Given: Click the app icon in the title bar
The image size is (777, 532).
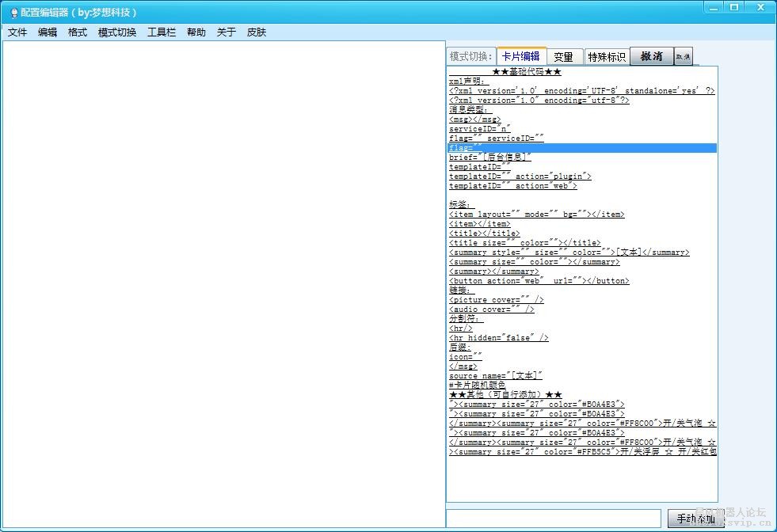Looking at the screenshot, I should point(13,13).
